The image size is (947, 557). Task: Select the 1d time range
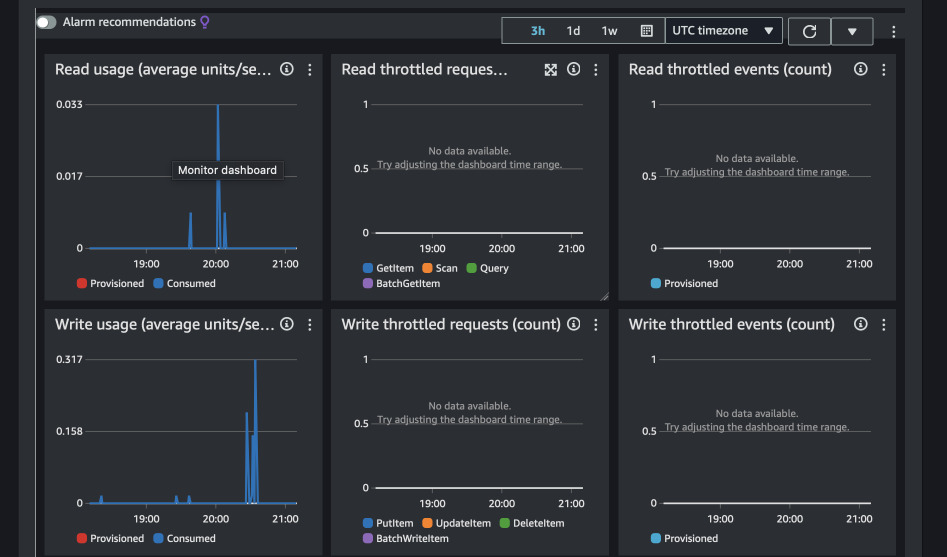tap(573, 31)
